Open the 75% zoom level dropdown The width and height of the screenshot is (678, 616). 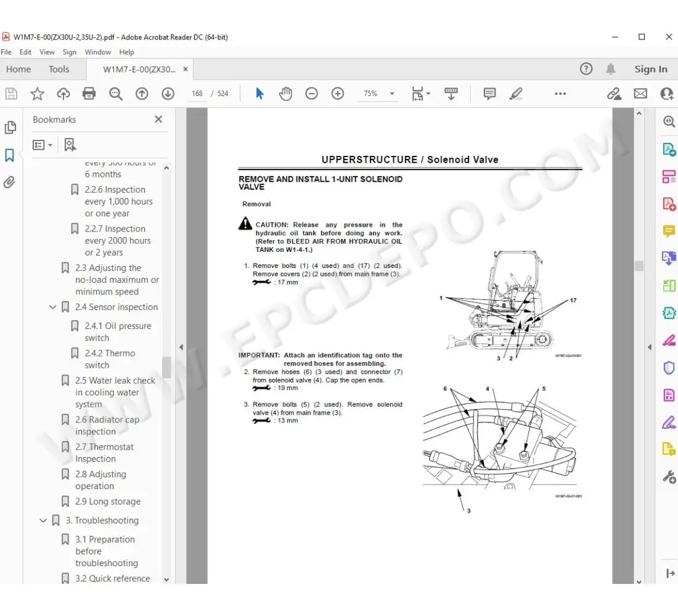[x=391, y=94]
